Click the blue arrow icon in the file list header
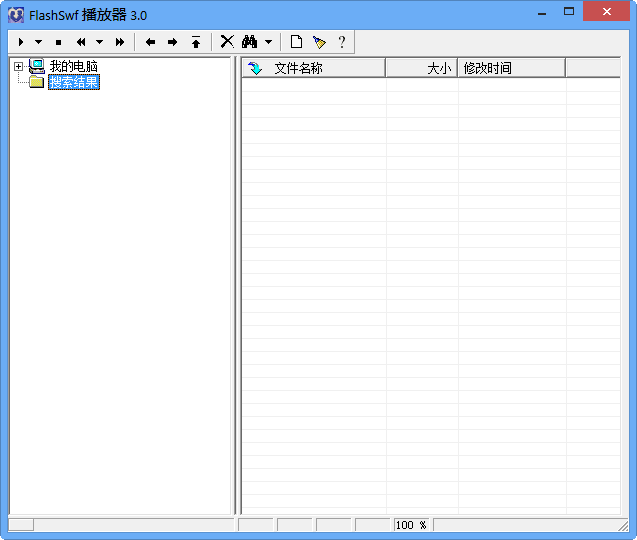 [x=255, y=68]
